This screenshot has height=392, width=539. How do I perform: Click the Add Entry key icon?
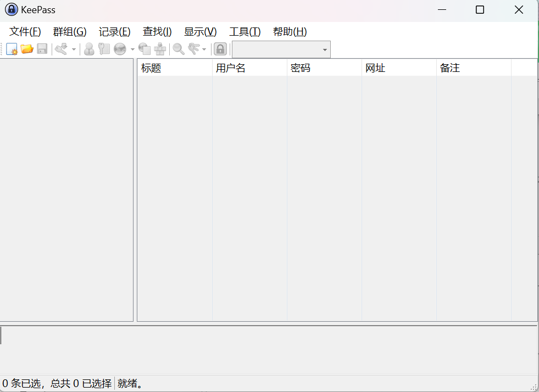pos(61,49)
